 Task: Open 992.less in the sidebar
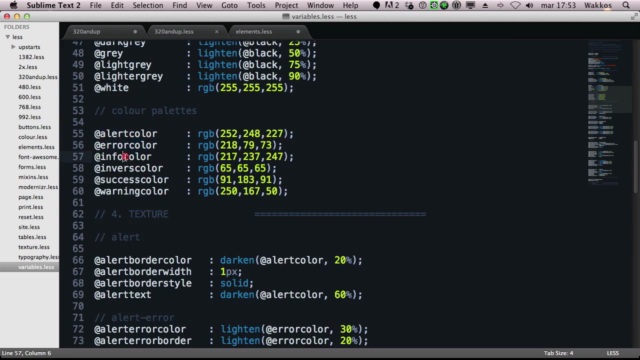coord(29,117)
